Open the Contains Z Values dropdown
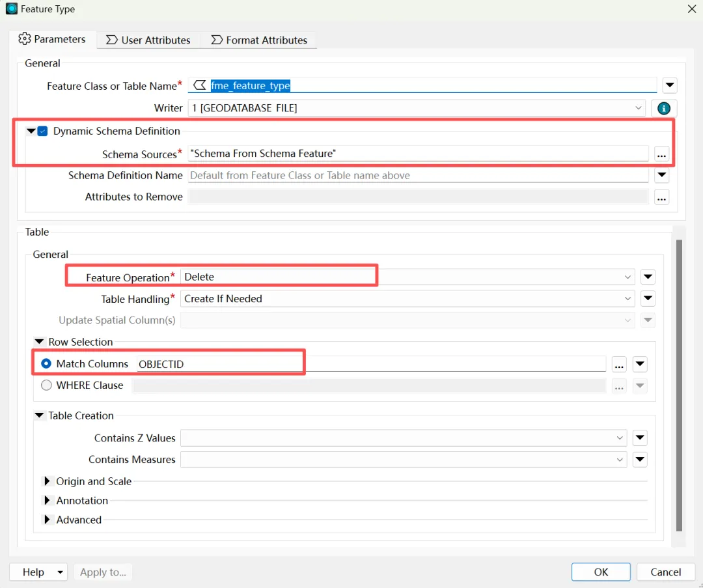The image size is (703, 588). tap(404, 438)
